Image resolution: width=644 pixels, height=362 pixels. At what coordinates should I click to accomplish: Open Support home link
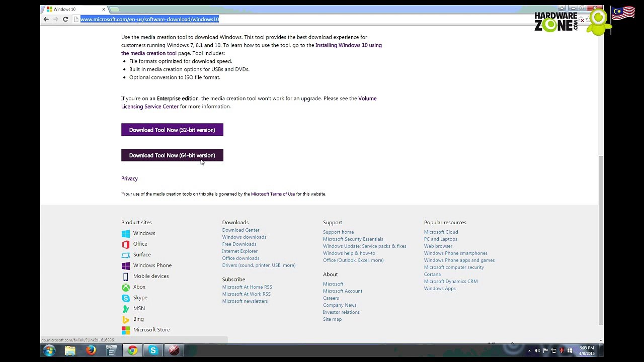(338, 232)
